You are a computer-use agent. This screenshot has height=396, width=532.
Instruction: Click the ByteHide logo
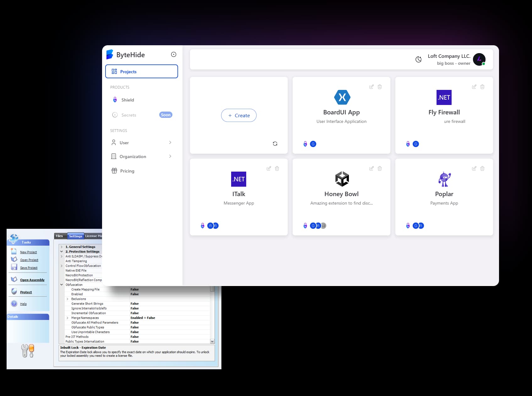tap(125, 55)
